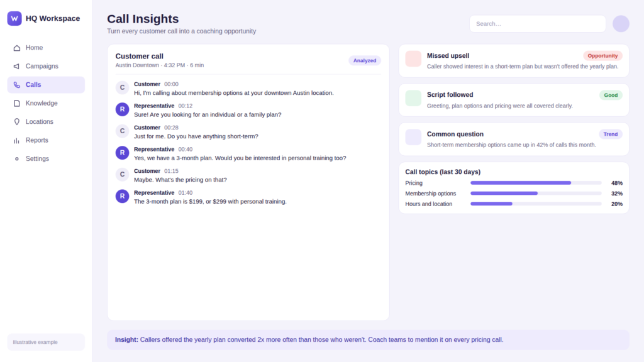Go to Home in sidebar
The image size is (644, 362).
point(46,48)
